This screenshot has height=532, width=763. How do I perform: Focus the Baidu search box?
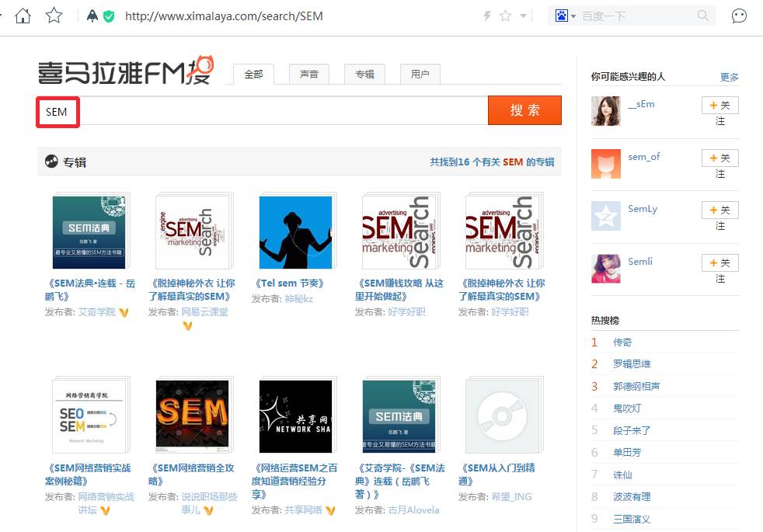click(637, 16)
